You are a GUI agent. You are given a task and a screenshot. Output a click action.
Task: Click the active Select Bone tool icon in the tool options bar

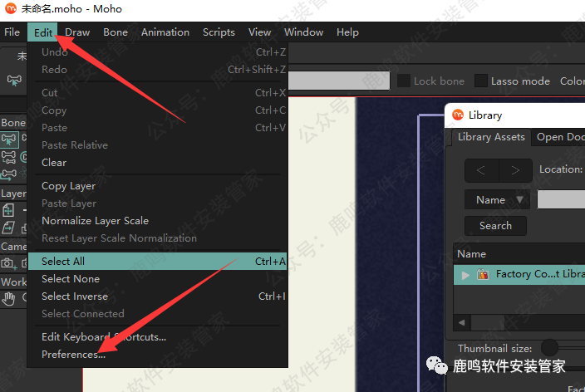point(14,81)
